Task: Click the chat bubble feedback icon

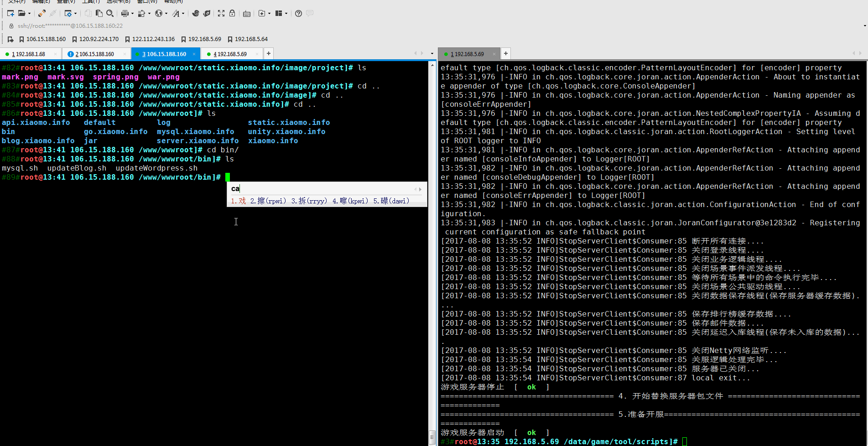Action: [x=310, y=13]
